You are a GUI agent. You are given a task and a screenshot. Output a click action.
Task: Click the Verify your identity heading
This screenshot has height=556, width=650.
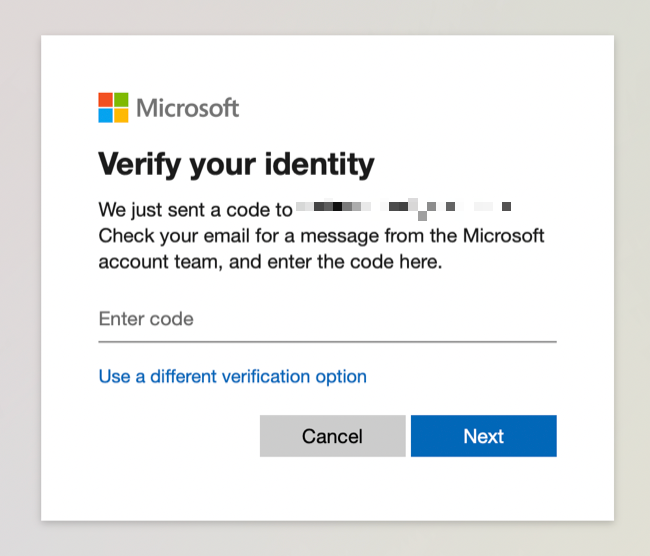tap(236, 163)
